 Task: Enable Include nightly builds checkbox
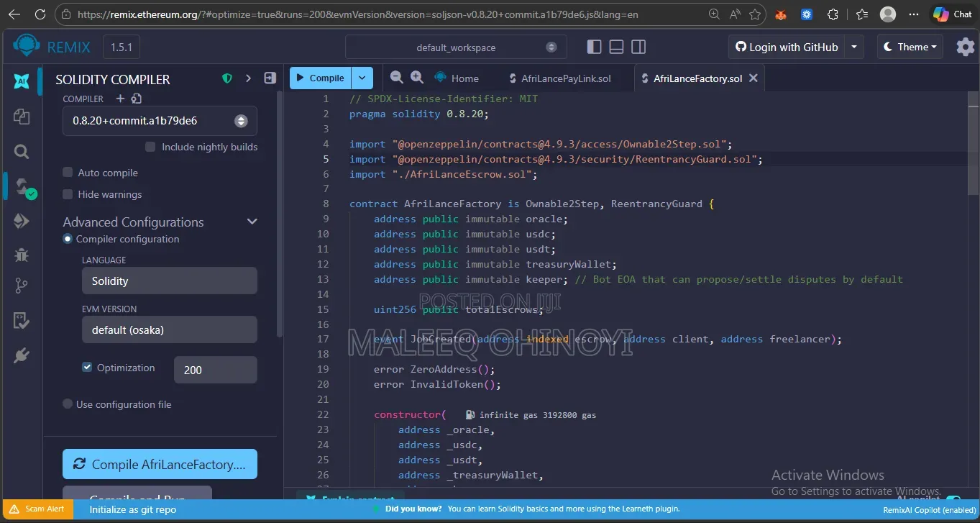tap(150, 147)
